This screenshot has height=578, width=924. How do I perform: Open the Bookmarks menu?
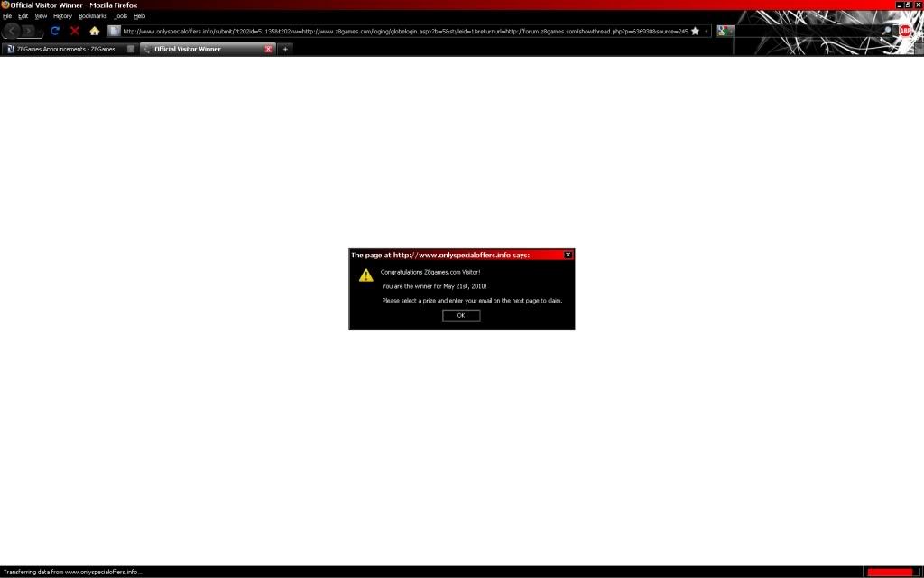[x=92, y=16]
